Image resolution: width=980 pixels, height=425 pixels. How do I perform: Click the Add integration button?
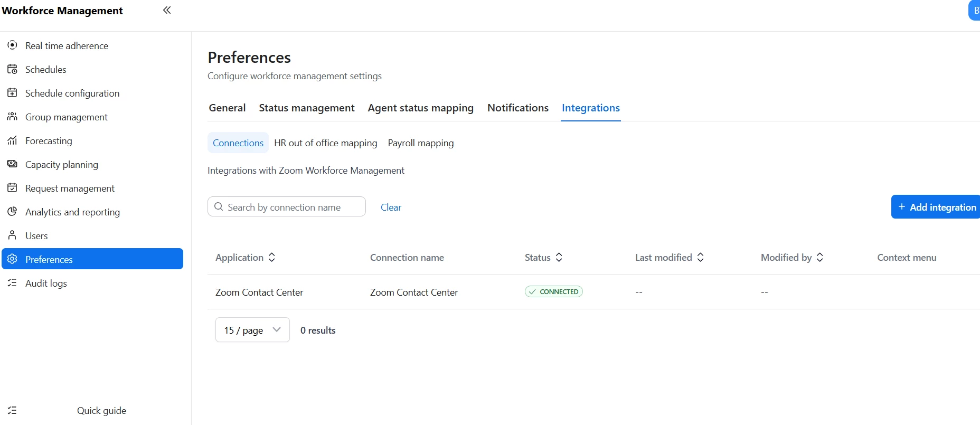pos(936,207)
